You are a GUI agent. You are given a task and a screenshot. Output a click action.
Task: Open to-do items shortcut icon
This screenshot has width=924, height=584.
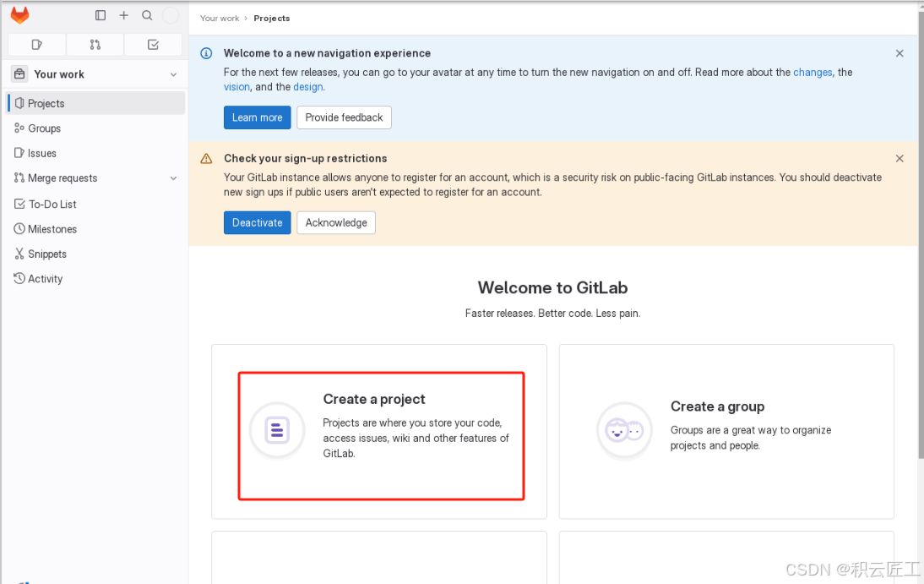tap(153, 44)
